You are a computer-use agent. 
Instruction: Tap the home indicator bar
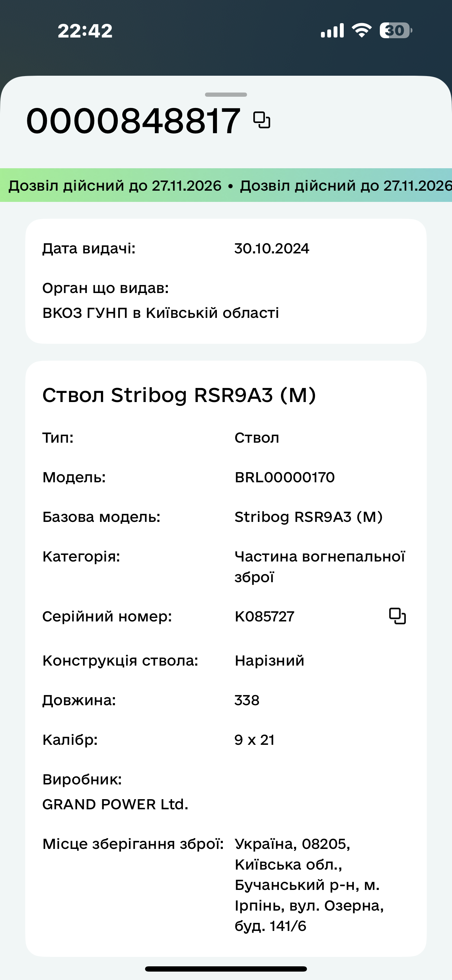tap(226, 968)
